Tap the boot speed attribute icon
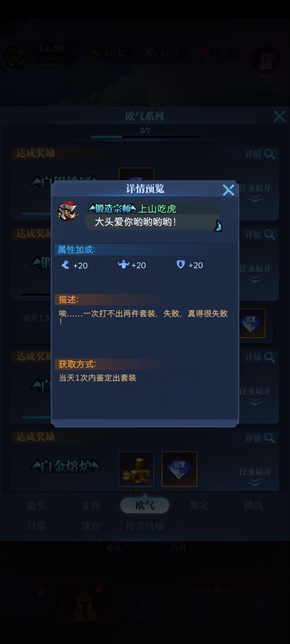This screenshot has width=290, height=644. click(x=65, y=265)
